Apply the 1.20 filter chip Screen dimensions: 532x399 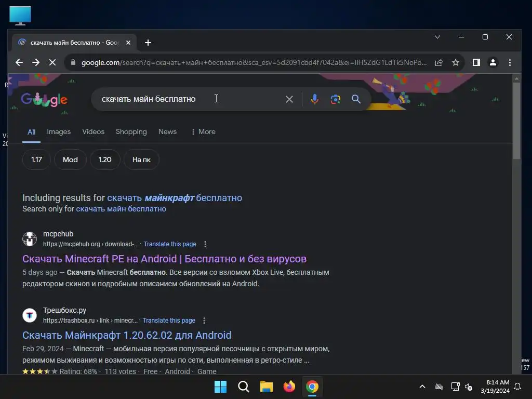click(105, 159)
